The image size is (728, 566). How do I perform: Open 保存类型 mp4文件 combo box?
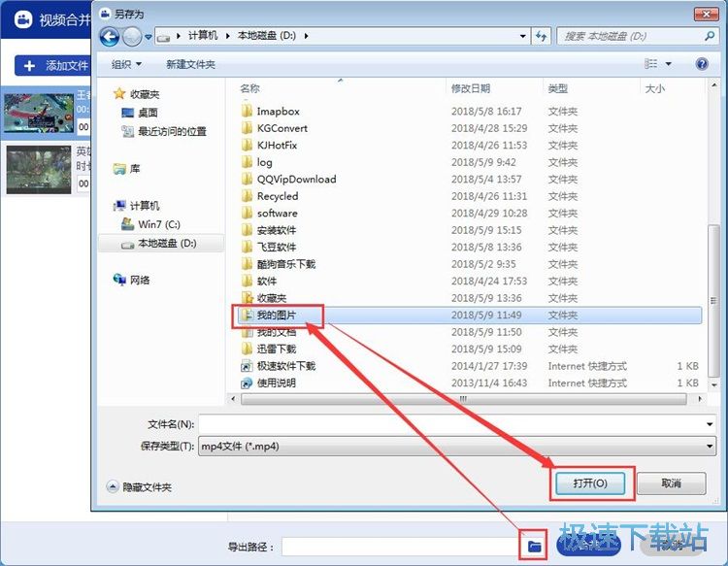tap(457, 447)
